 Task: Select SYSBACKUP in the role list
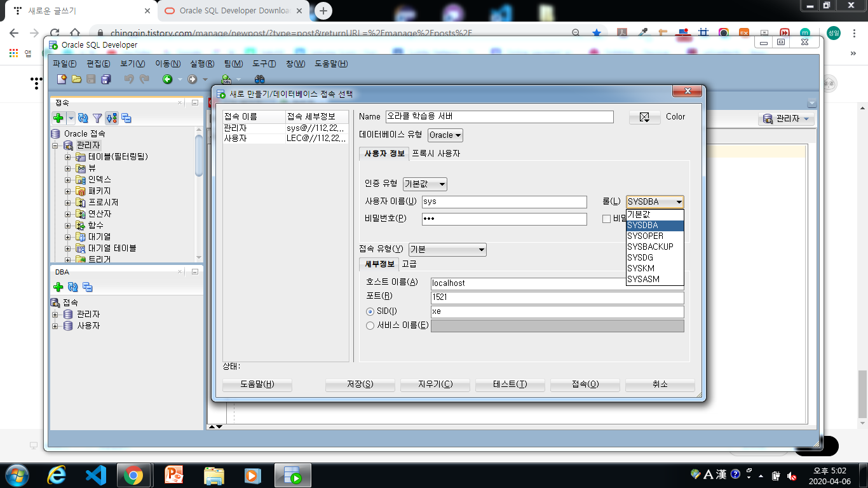point(655,247)
